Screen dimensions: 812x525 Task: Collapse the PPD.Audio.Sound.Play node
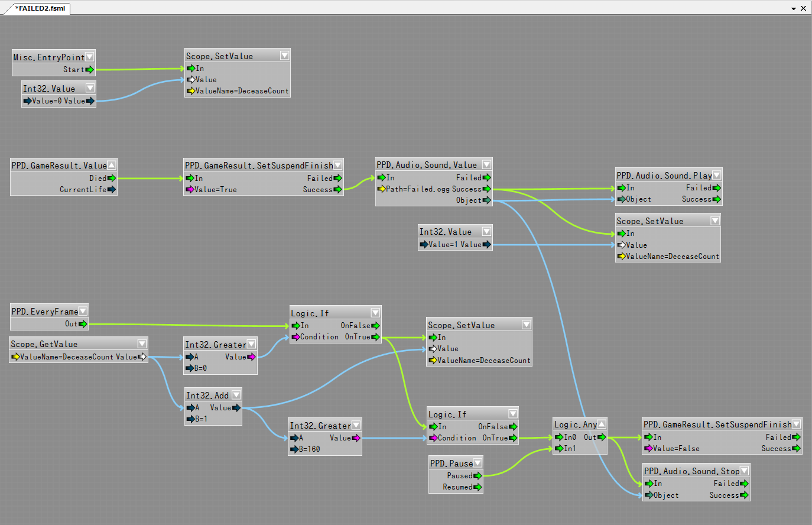716,175
